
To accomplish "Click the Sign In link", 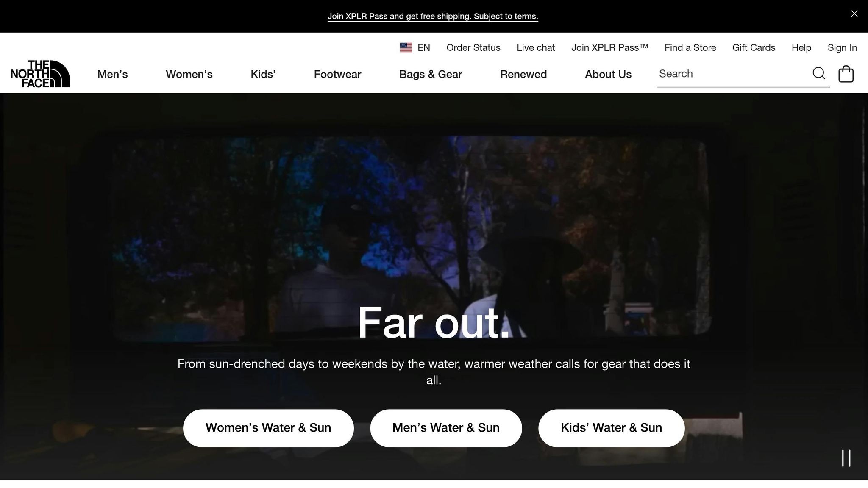I will click(x=842, y=47).
